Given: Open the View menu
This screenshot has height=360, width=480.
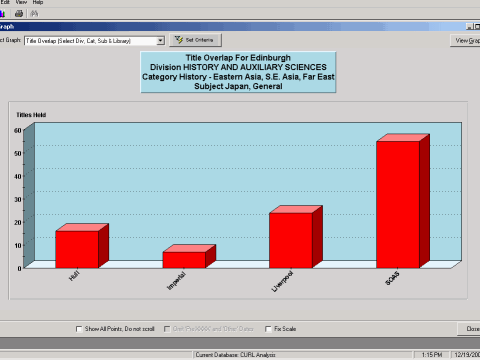Looking at the screenshot, I should tap(21, 2).
